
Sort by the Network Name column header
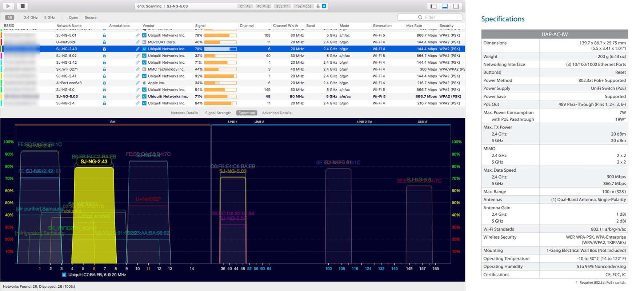click(69, 25)
